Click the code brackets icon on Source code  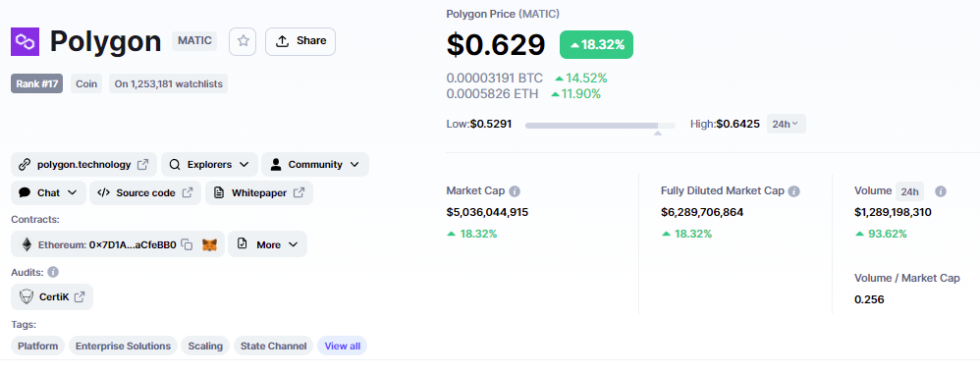pos(104,192)
